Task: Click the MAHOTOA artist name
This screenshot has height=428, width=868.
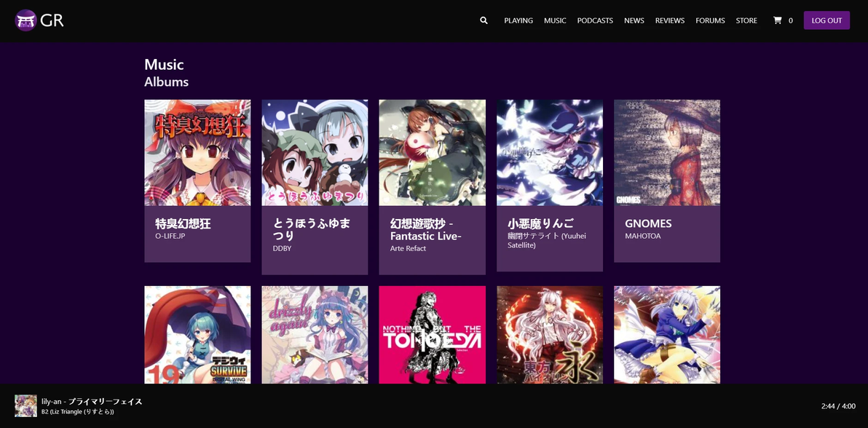Action: [643, 237]
